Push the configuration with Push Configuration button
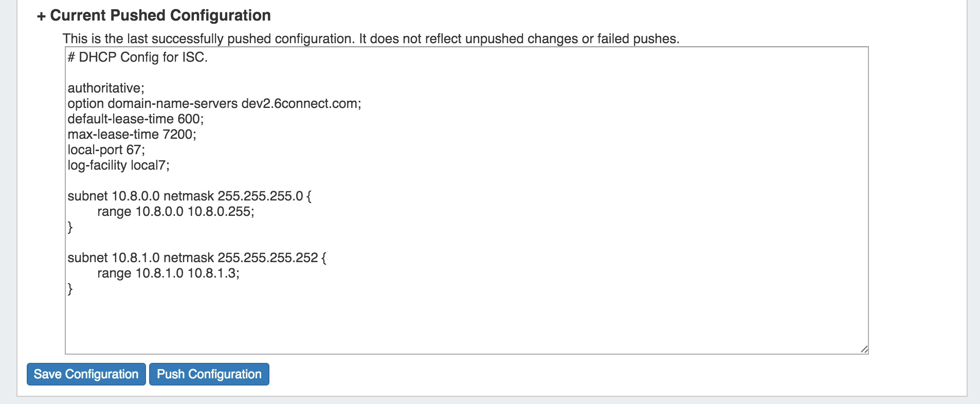This screenshot has height=404, width=980. [209, 374]
